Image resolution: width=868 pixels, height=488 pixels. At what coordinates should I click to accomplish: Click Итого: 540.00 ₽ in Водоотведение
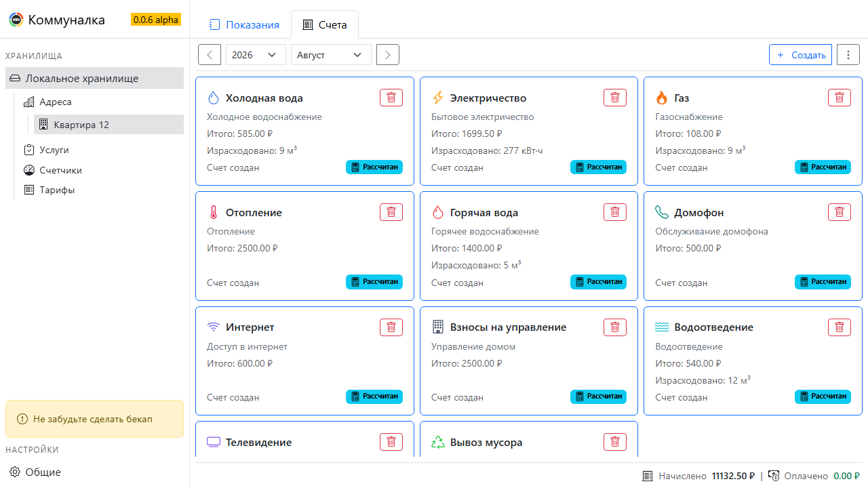click(688, 363)
